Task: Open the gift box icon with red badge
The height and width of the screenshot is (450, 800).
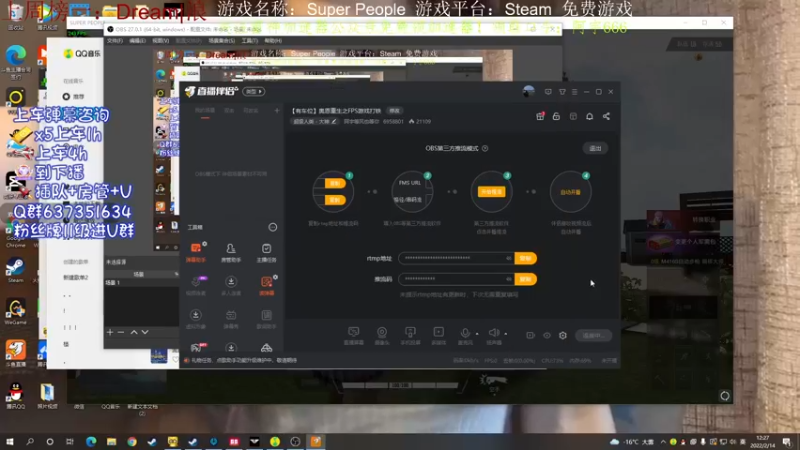Action: click(x=540, y=116)
